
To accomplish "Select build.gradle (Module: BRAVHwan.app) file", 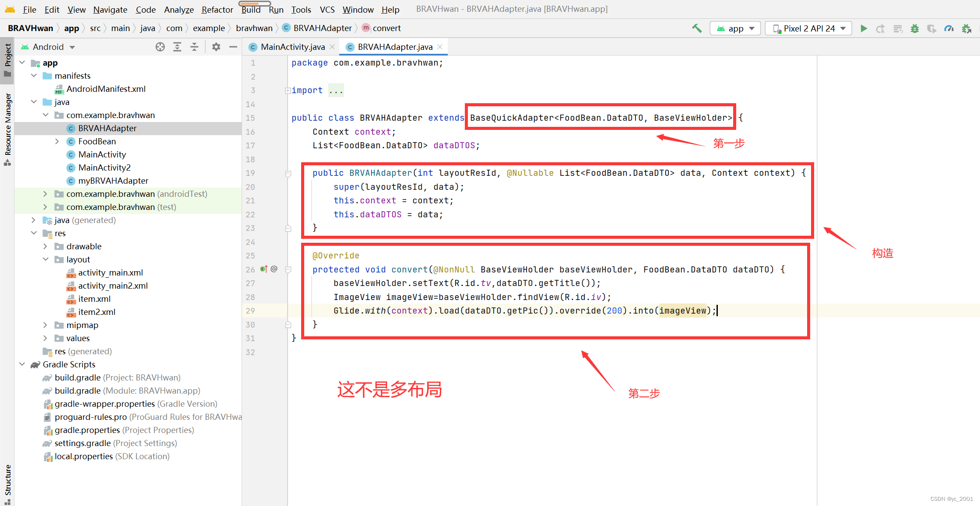I will [127, 391].
